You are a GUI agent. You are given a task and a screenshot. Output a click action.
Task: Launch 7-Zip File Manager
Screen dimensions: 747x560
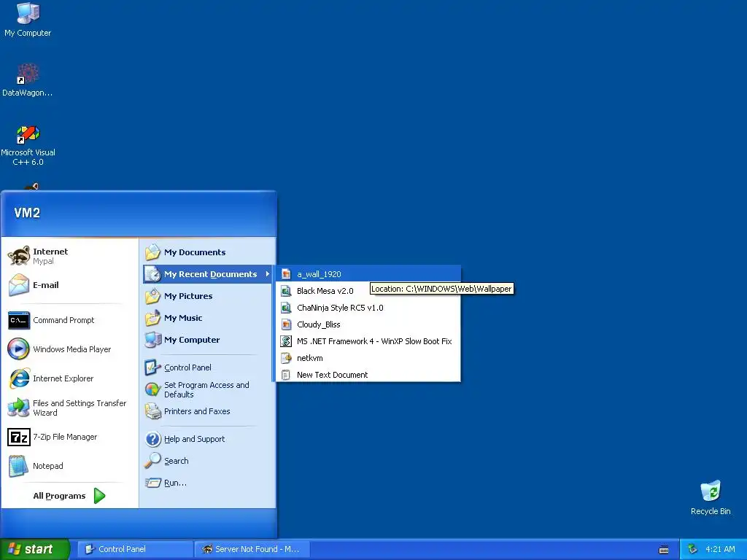pos(69,437)
